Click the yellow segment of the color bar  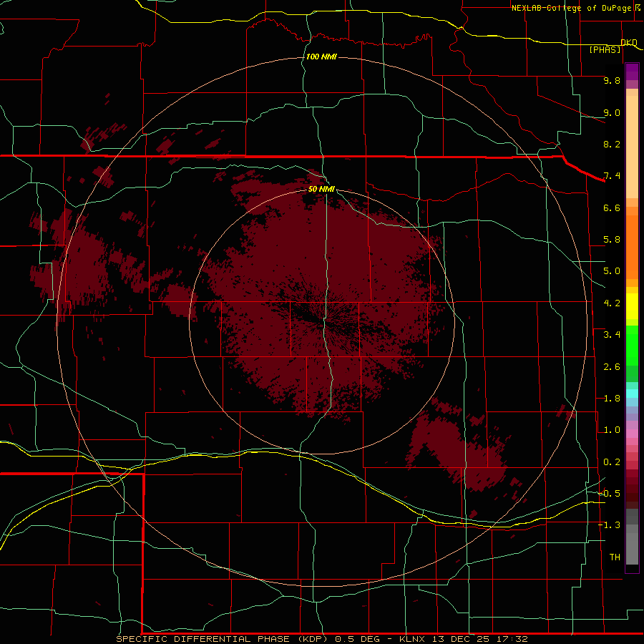632,306
